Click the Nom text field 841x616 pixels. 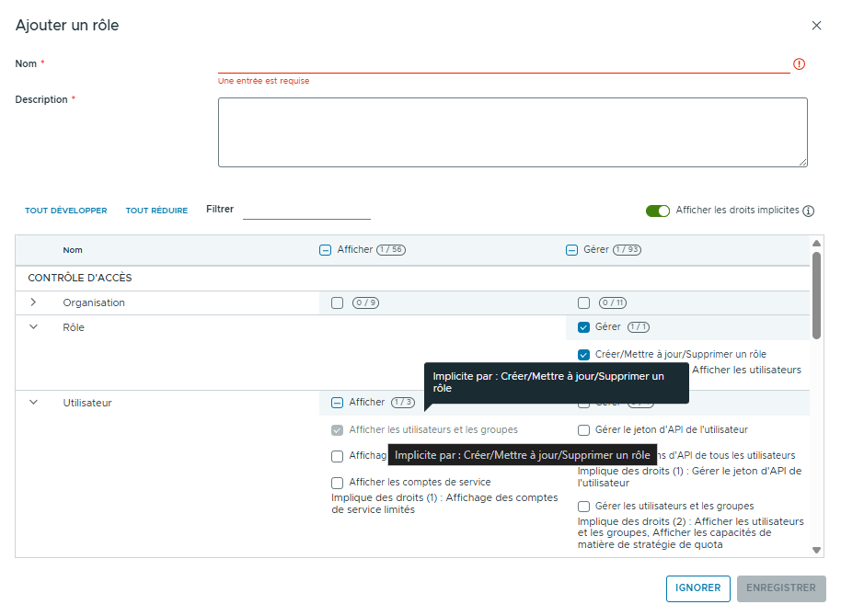tap(503, 63)
